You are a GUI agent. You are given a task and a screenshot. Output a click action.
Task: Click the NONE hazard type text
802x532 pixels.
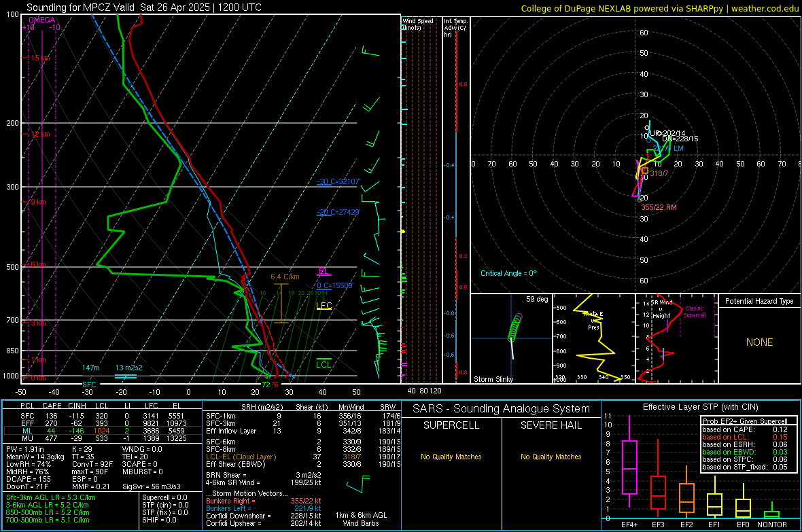(759, 342)
